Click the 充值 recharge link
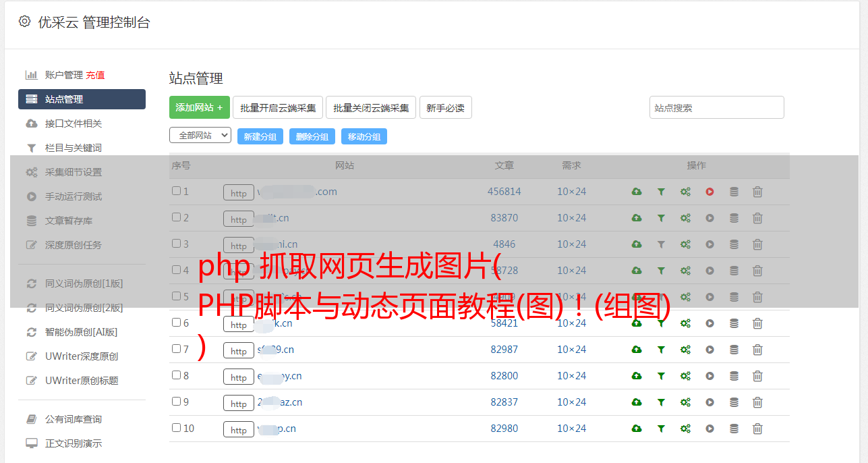Image resolution: width=868 pixels, height=463 pixels. 95,75
